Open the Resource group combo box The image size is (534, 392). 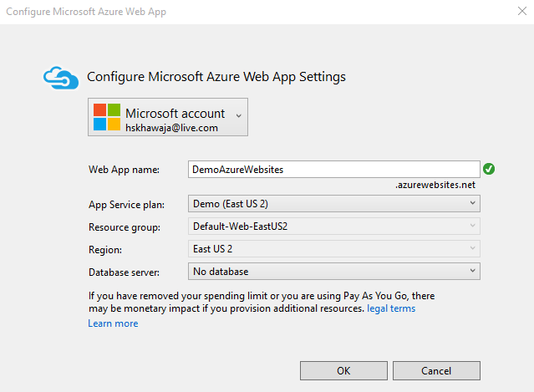coord(334,227)
